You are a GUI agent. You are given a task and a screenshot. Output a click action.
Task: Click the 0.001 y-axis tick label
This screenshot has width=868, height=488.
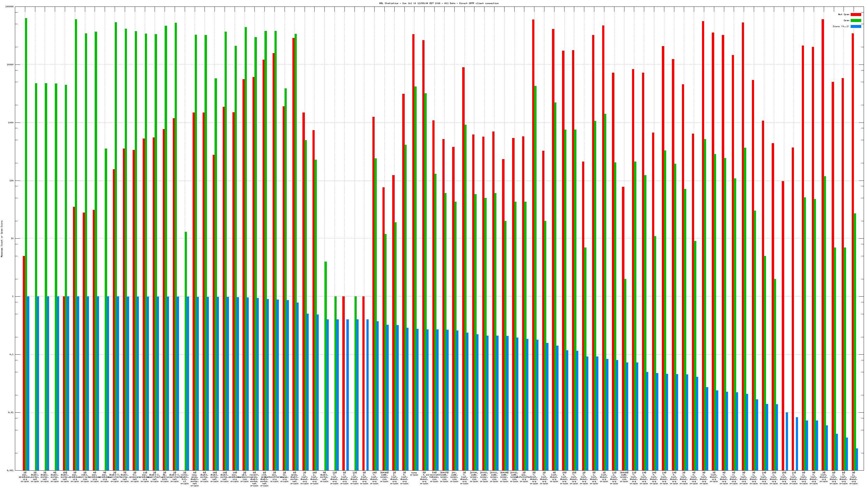point(11,470)
